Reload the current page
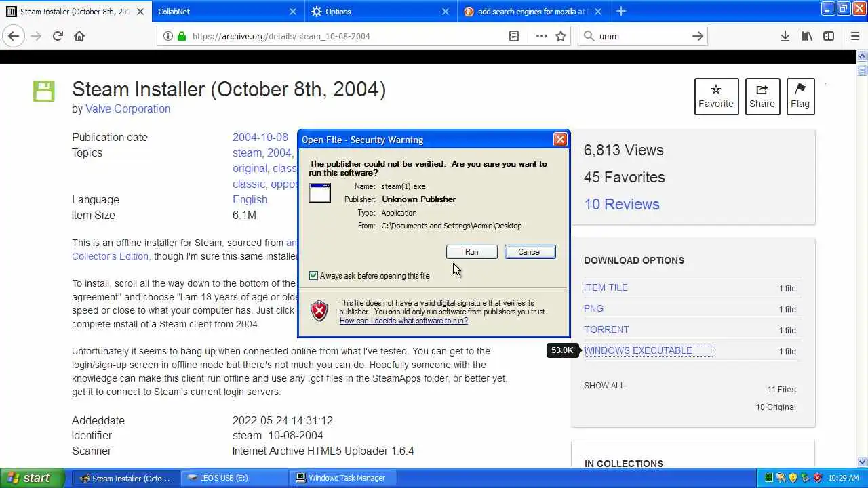Viewport: 868px width, 488px height. coord(58,36)
